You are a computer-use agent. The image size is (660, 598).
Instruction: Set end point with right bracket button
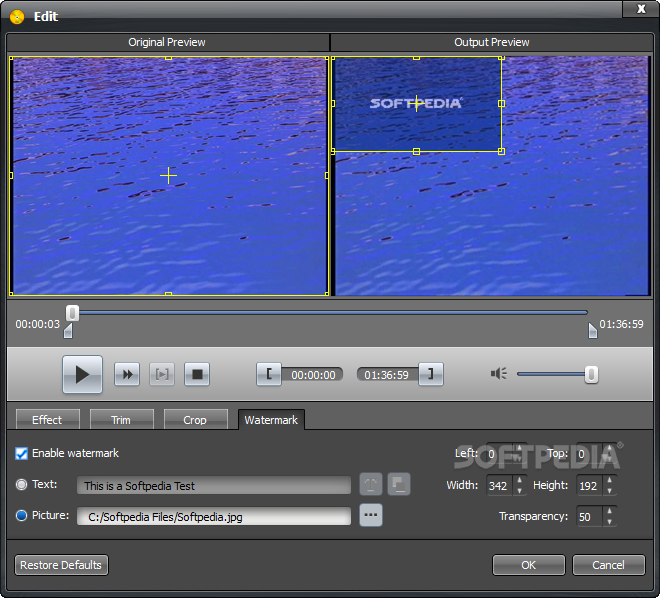(431, 374)
